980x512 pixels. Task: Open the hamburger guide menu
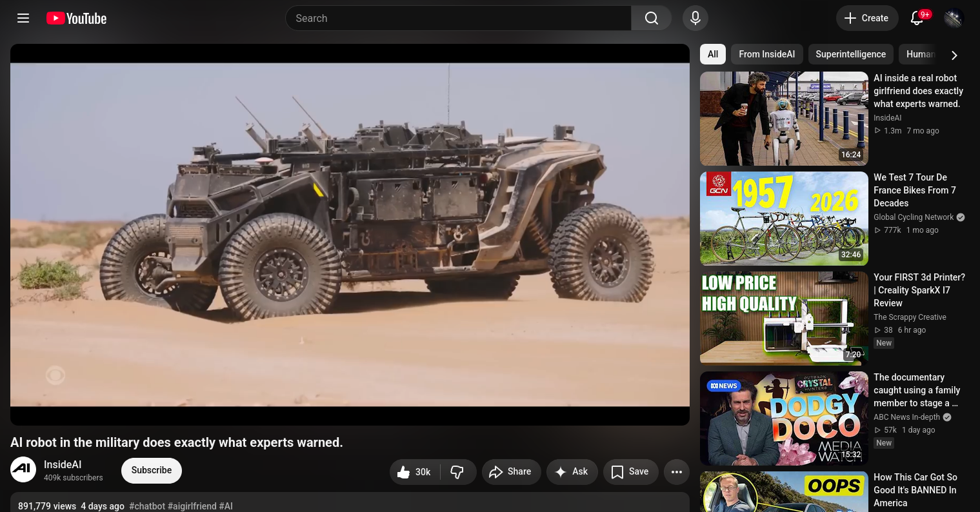[x=23, y=18]
